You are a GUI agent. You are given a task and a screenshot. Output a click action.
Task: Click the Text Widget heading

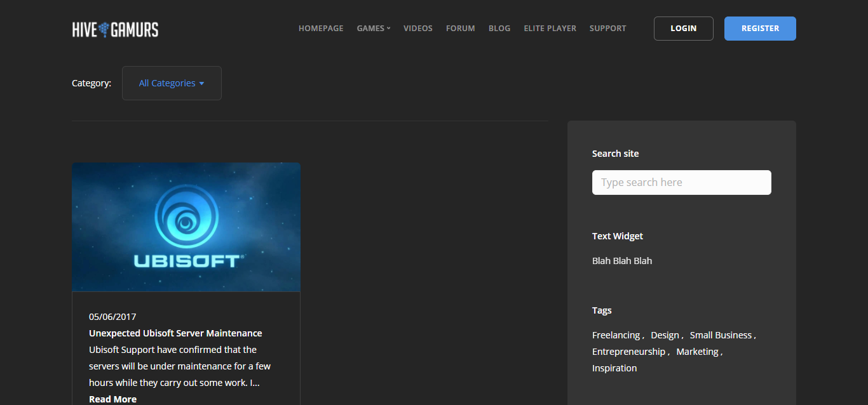click(x=618, y=236)
